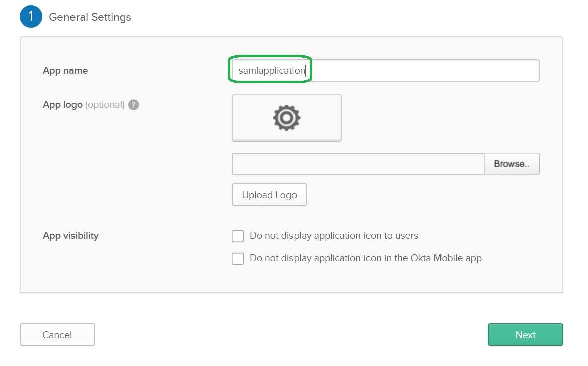This screenshot has height=366, width=588.
Task: Click the App visibility label
Action: pos(71,236)
